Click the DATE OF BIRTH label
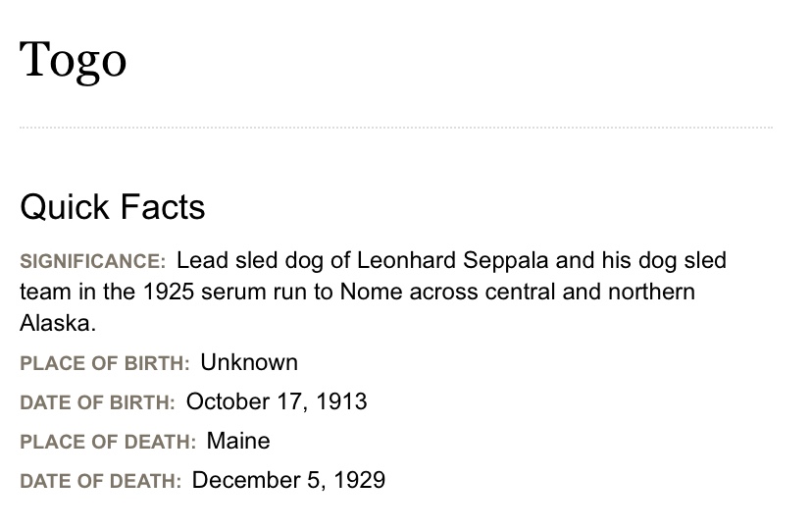This screenshot has height=532, width=812. 98,402
